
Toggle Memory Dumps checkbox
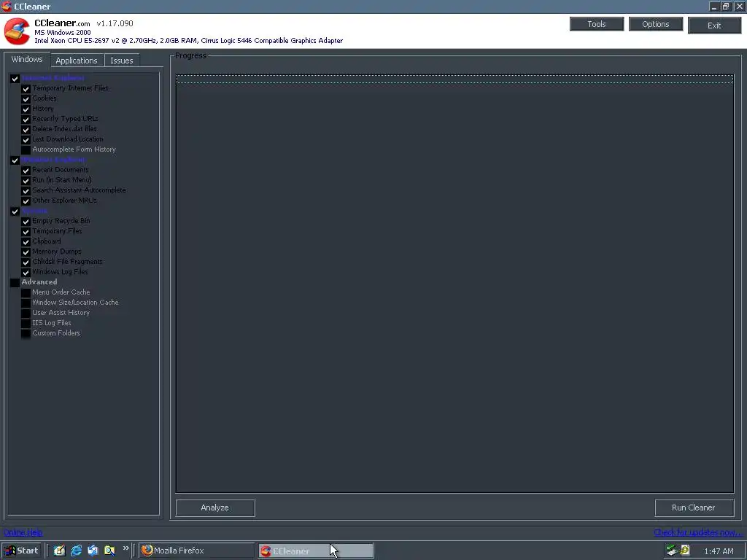pos(26,252)
